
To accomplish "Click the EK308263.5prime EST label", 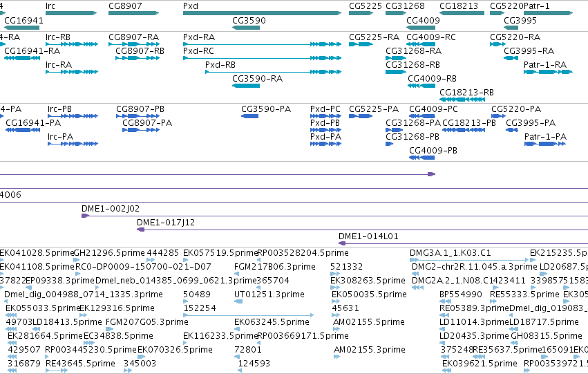I will click(368, 281).
